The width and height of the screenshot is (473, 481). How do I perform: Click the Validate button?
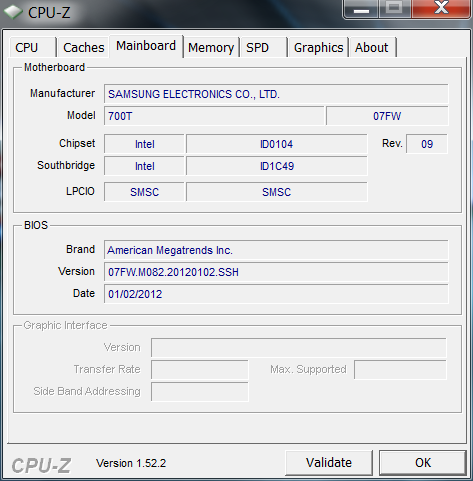coord(329,463)
